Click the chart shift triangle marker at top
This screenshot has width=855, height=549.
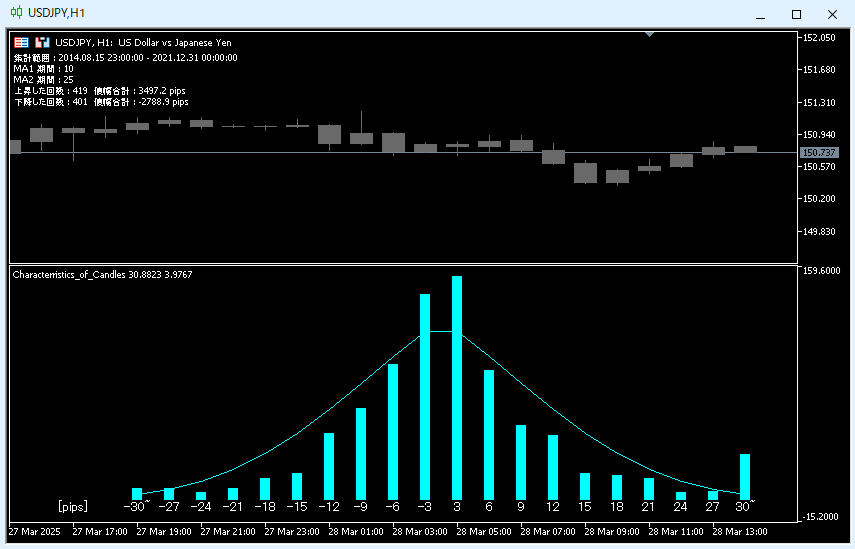click(x=649, y=34)
